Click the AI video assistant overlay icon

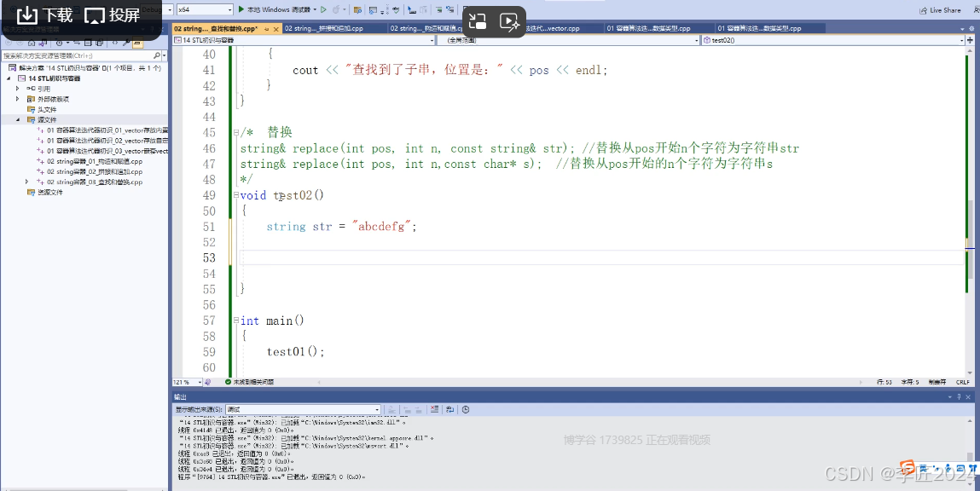coord(509,22)
